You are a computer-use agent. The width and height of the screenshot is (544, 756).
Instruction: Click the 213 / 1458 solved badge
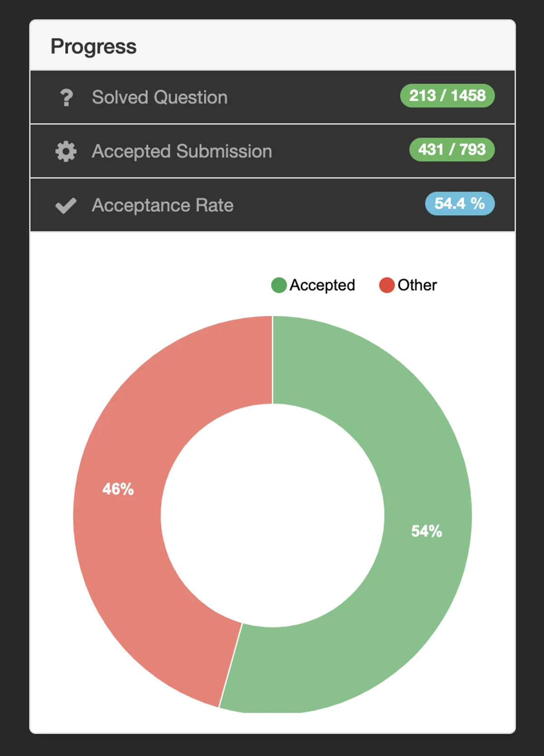click(x=447, y=96)
